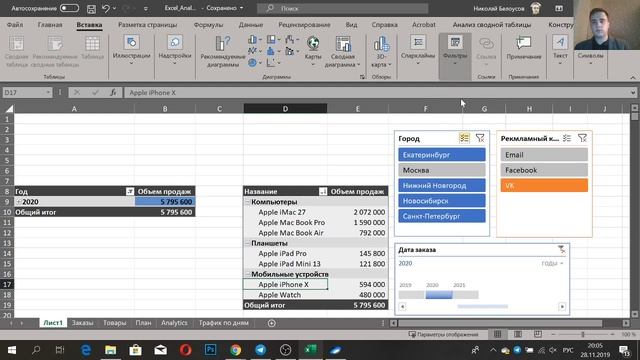
Task: Open Telegram from the taskbar
Action: coord(260,350)
